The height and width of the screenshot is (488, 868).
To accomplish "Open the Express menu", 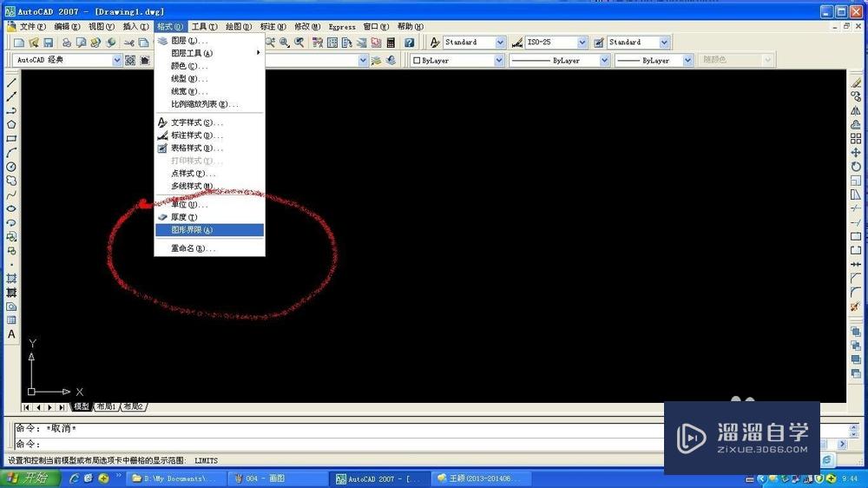I will 342,27.
